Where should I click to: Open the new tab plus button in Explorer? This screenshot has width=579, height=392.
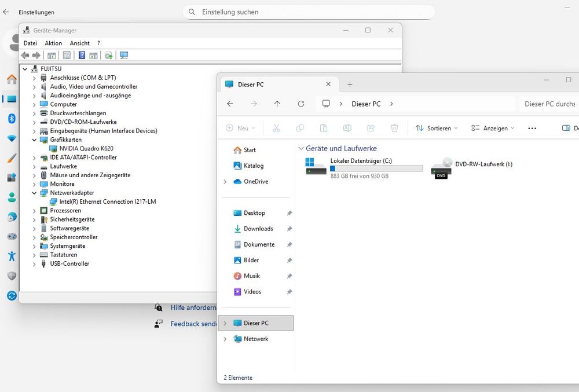tap(350, 85)
